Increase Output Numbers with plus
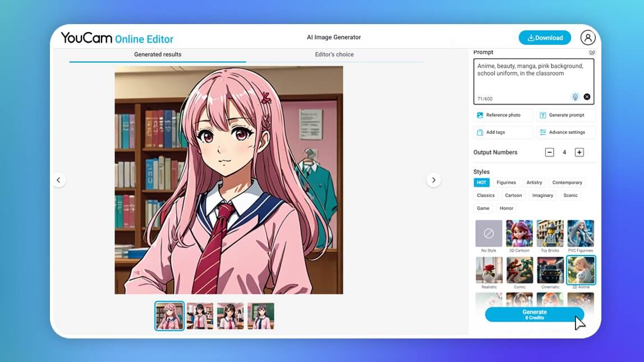This screenshot has width=644, height=362. [x=579, y=152]
